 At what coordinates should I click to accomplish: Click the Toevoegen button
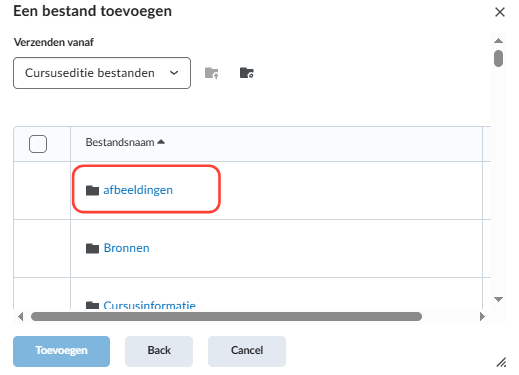tap(61, 351)
